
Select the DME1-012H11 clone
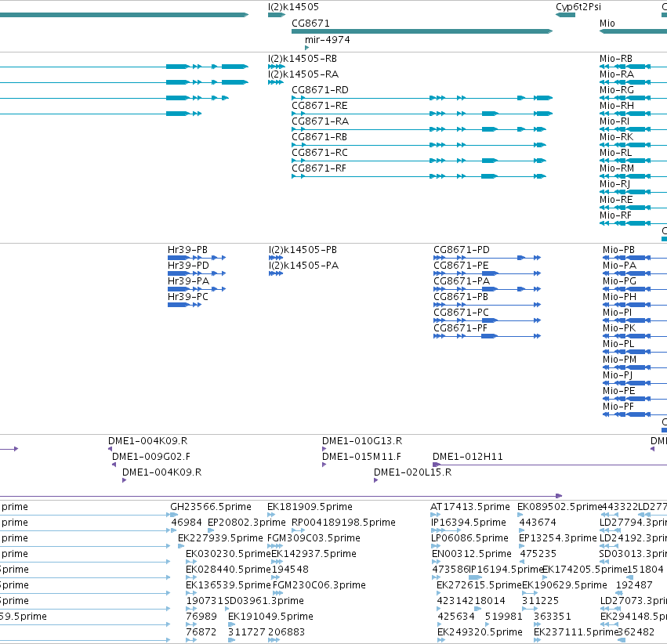467,457
